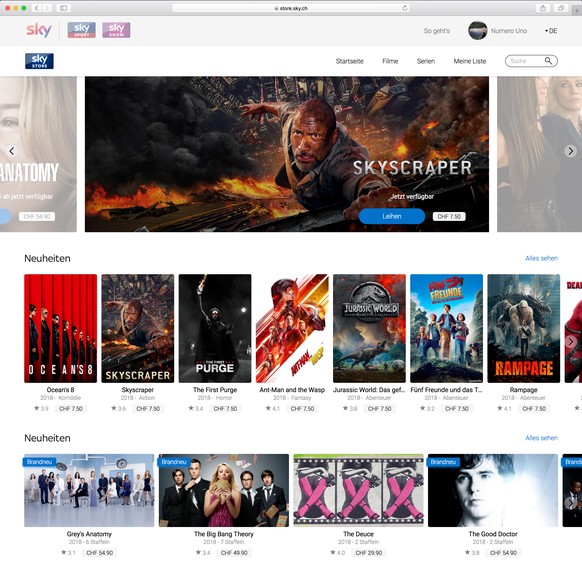The width and height of the screenshot is (582, 567).
Task: Click The Good Doctor title text
Action: click(x=493, y=534)
